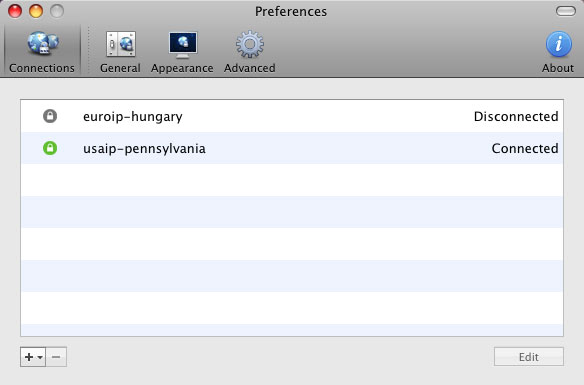Show the About info pane
The image size is (584, 385).
pyautogui.click(x=558, y=51)
